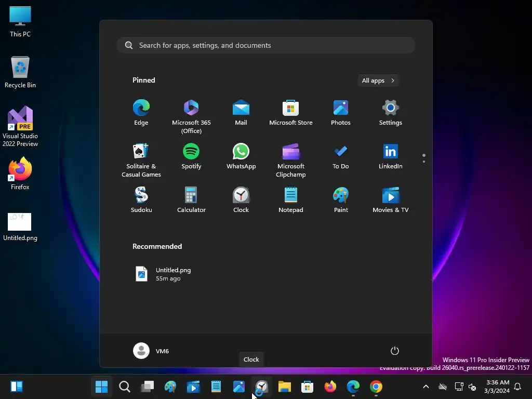The width and height of the screenshot is (532, 399).
Task: Open clock and date 3:36 AM
Action: click(497, 387)
